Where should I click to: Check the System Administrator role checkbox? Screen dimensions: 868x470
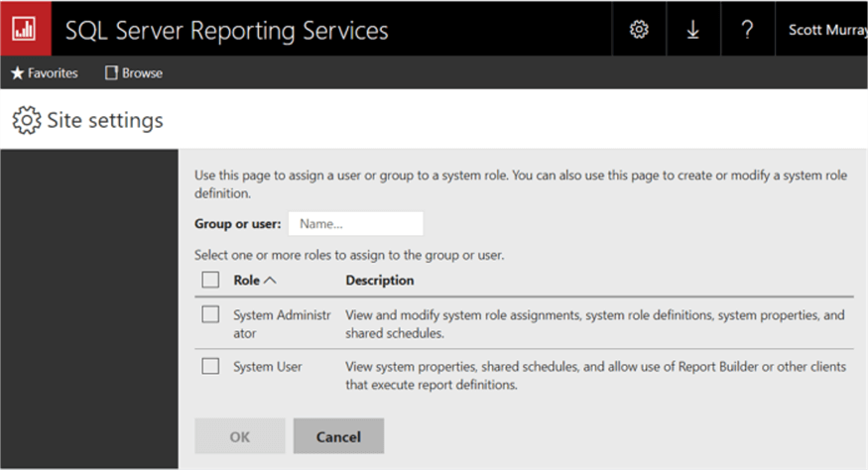210,314
